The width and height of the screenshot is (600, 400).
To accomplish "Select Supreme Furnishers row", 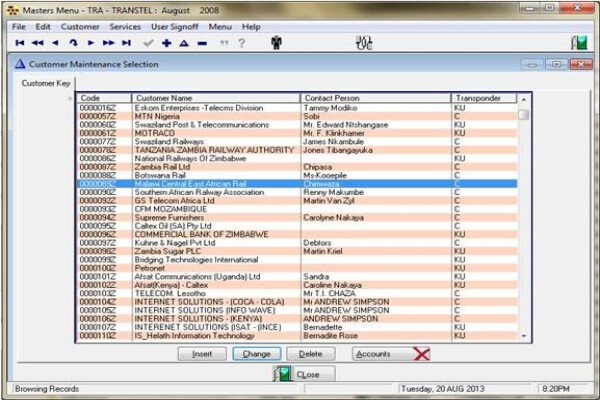I will [297, 217].
